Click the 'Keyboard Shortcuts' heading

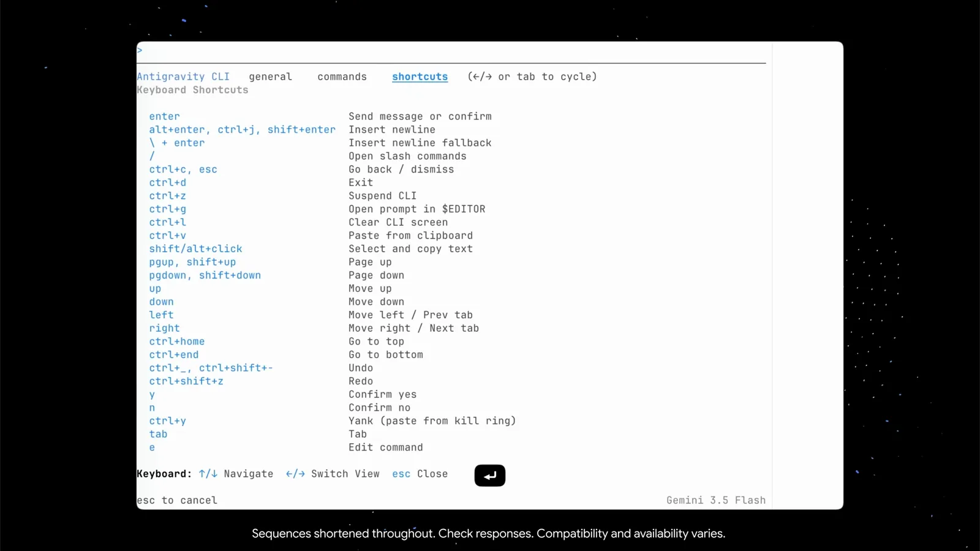tap(192, 90)
